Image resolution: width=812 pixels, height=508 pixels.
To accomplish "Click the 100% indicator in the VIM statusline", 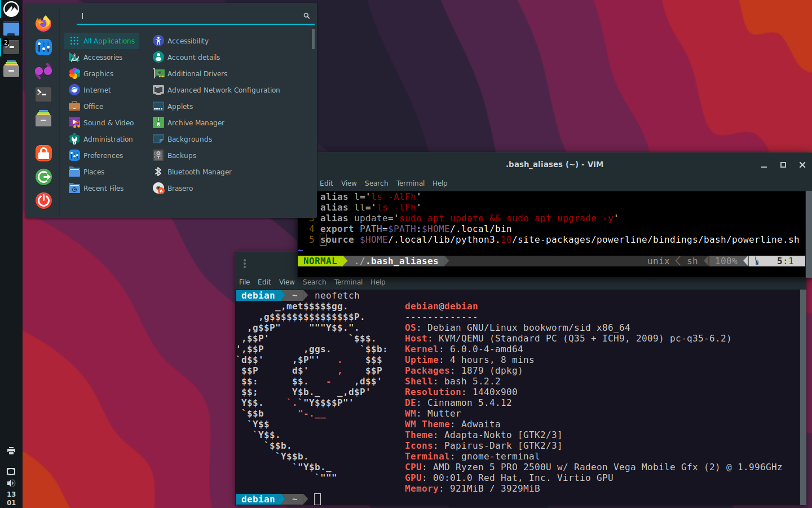I will coord(726,261).
